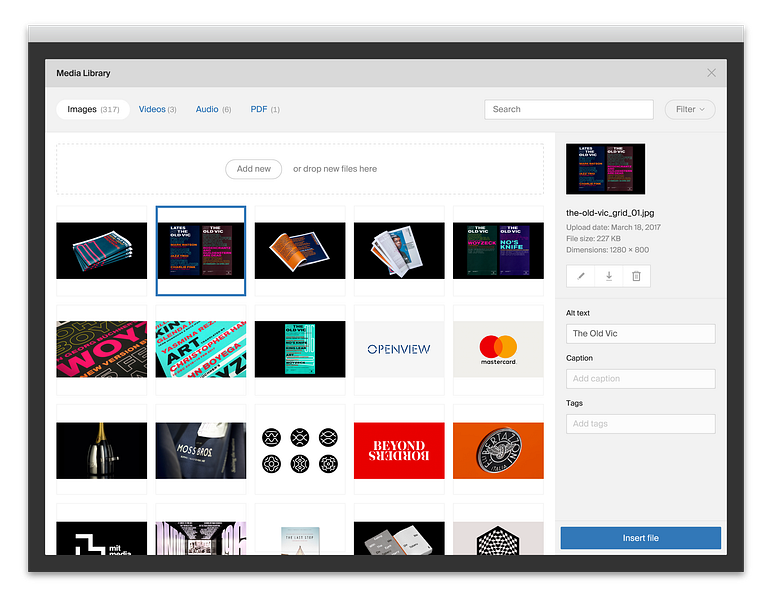Select the pink WOYZ typography thumbnail

[x=101, y=349]
